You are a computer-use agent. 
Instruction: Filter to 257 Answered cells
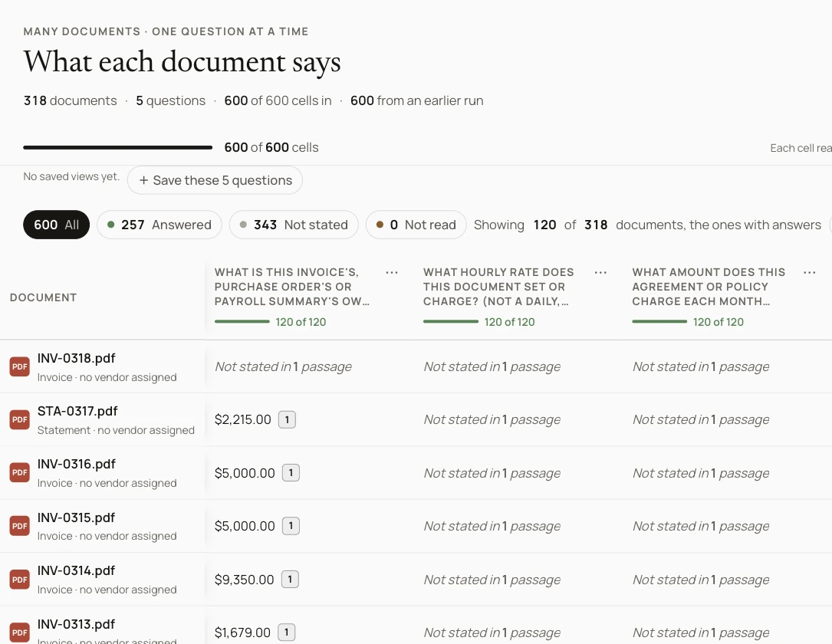[x=159, y=225]
